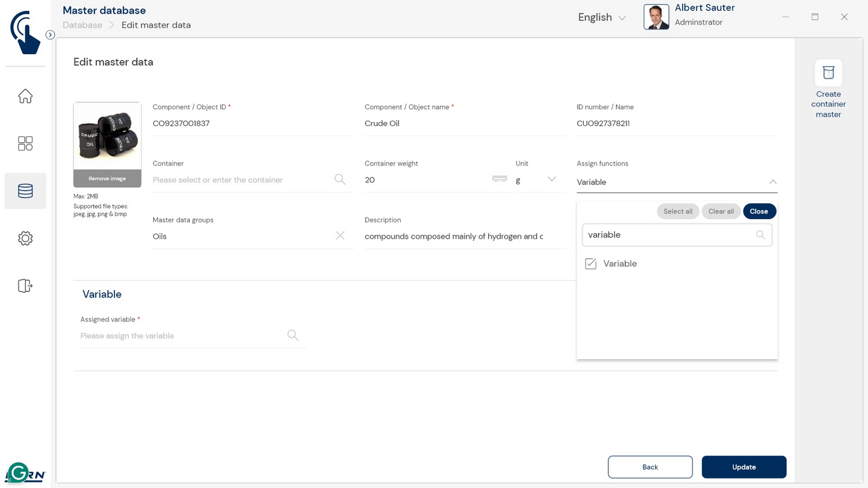Clear the Oils master data group

click(x=340, y=236)
